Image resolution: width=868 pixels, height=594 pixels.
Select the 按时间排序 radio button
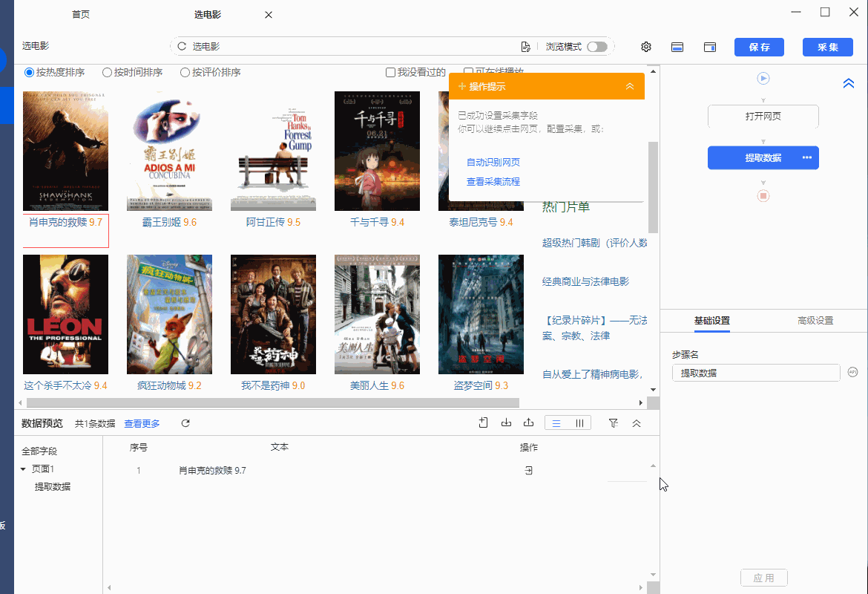coord(108,73)
